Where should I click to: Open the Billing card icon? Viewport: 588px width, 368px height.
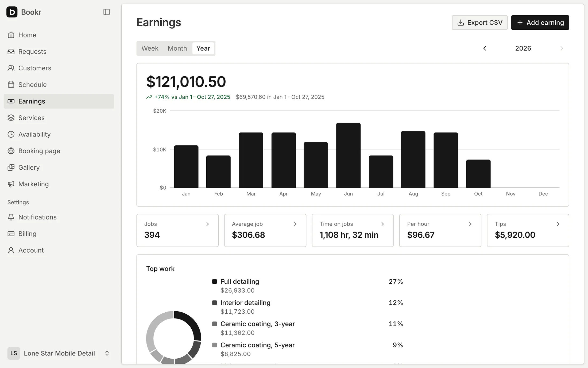coord(11,234)
